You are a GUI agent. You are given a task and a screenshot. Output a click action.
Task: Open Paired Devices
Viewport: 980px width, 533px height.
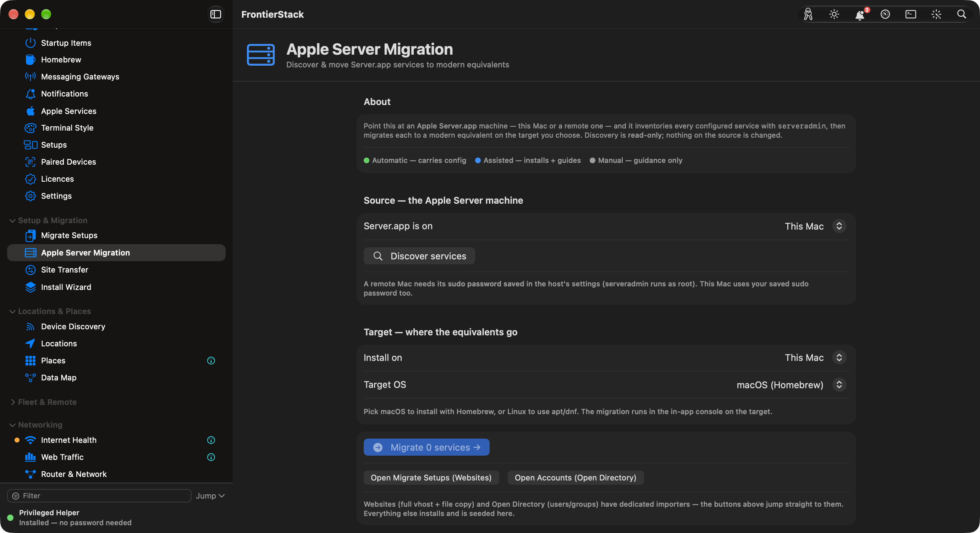(116, 162)
